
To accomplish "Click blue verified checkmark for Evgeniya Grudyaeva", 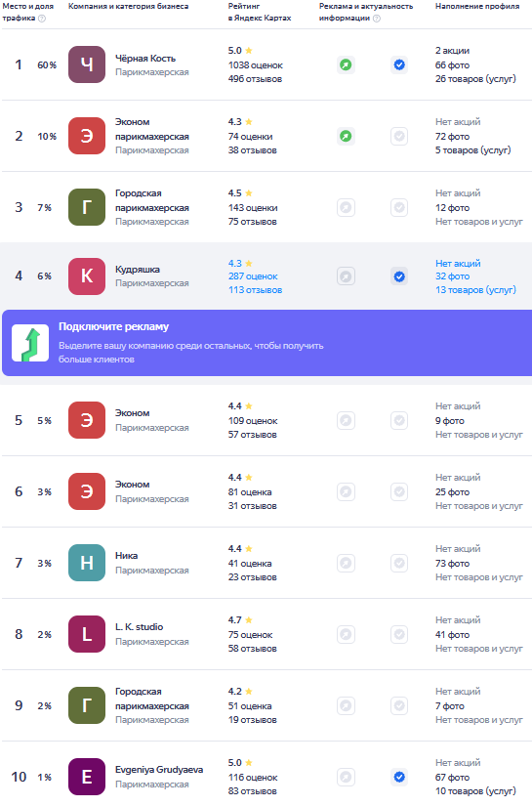I will coord(399,777).
